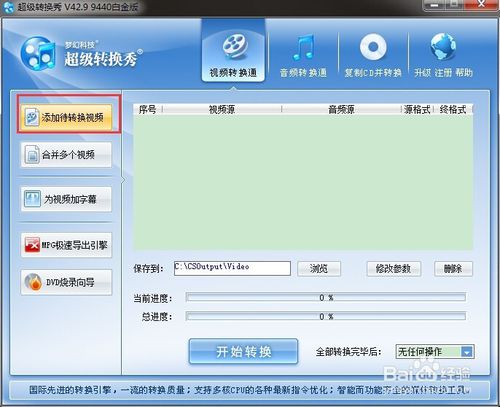Click 开始转换 to start conversion
The height and width of the screenshot is (407, 500).
[x=243, y=351]
